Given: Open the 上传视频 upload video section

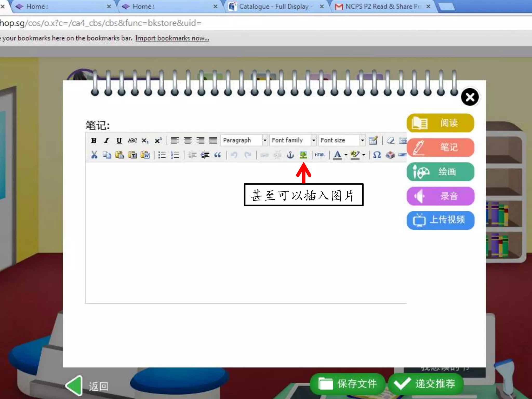Looking at the screenshot, I should point(440,220).
